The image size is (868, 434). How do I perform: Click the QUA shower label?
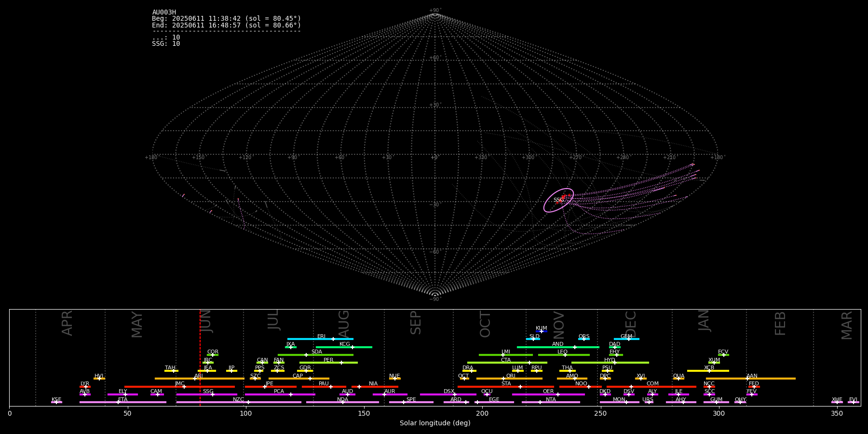click(678, 376)
